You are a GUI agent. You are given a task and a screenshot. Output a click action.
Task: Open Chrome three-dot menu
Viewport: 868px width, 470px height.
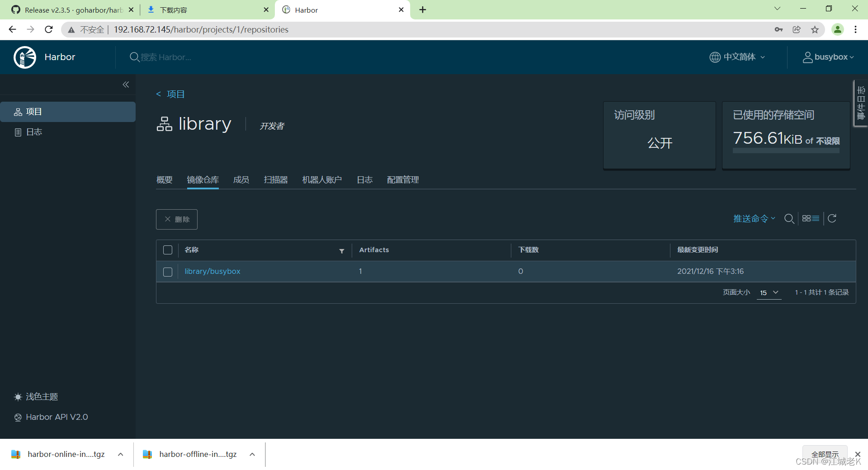[855, 29]
